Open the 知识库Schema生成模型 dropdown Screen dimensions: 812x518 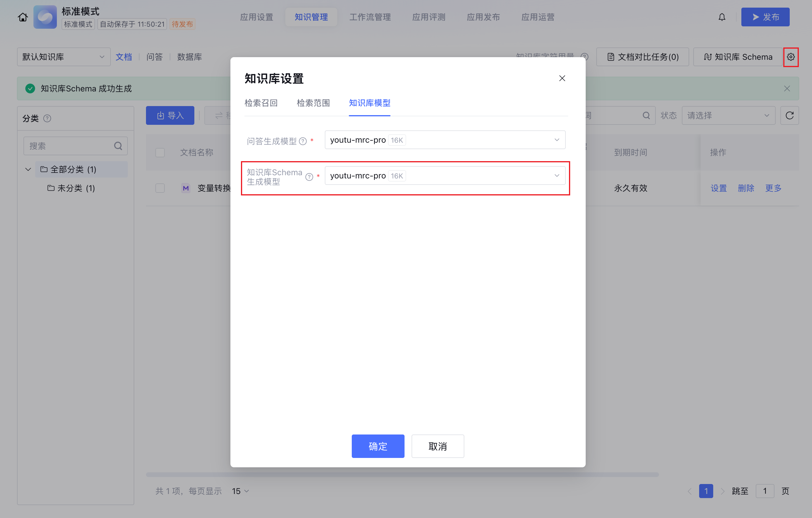(445, 175)
